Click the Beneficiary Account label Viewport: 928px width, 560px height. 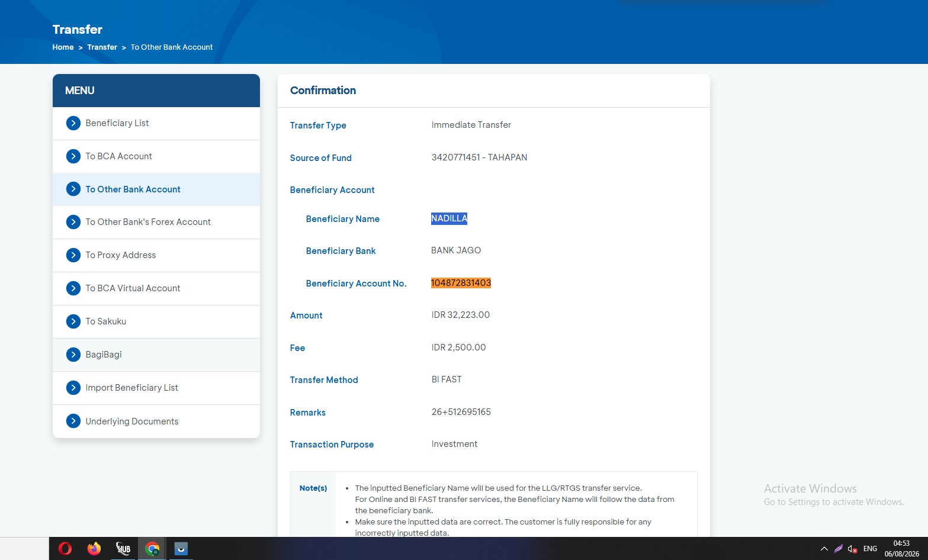click(332, 190)
